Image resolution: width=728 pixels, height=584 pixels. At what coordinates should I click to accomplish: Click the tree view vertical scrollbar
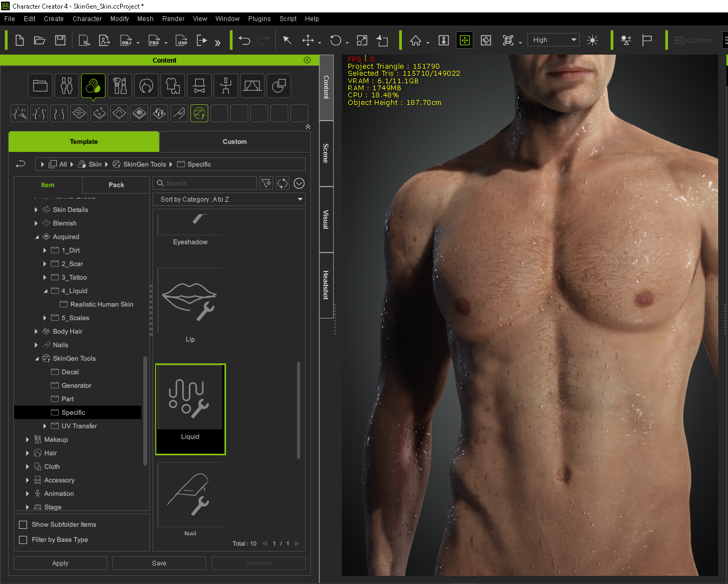[x=145, y=411]
